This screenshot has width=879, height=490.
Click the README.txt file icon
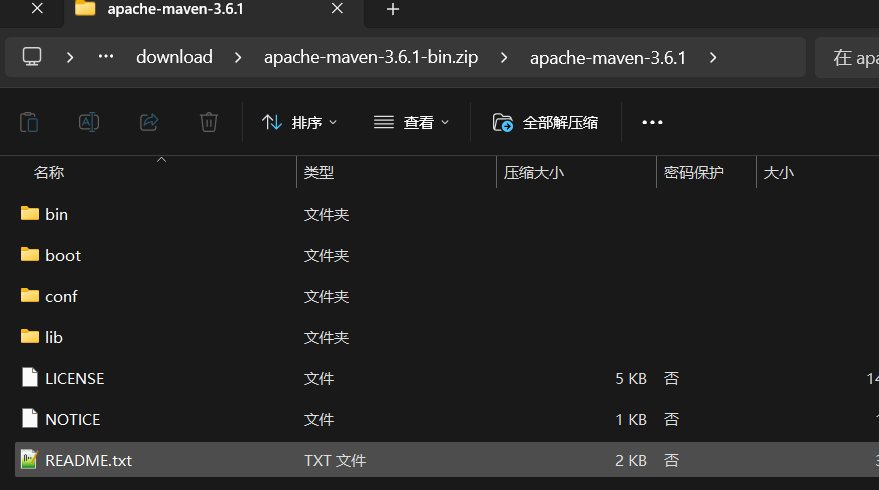click(x=29, y=459)
